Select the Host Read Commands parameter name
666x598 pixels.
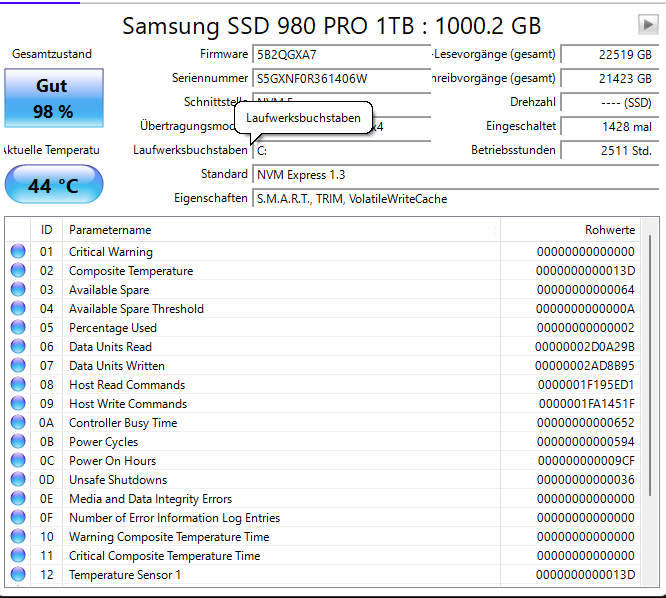pos(127,385)
